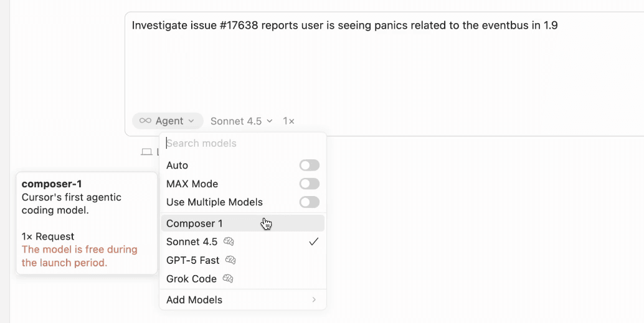
Task: Open the Agent mode dropdown chevron
Action: pos(191,121)
